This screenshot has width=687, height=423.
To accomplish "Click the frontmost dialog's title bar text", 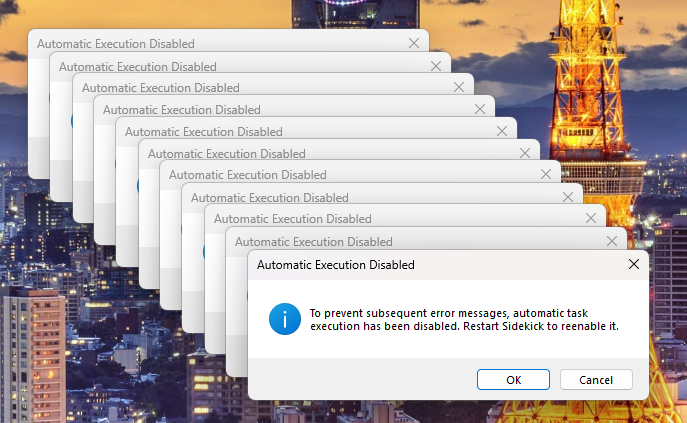I will coord(336,265).
